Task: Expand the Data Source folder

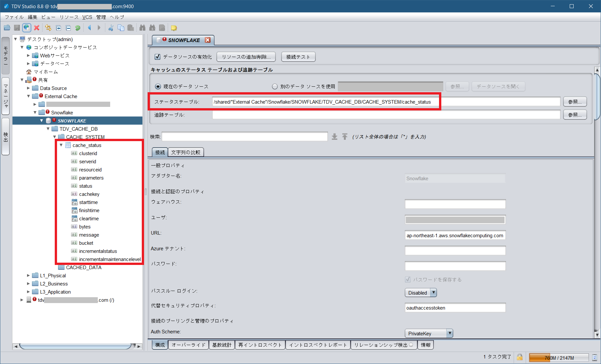Action: (28, 88)
